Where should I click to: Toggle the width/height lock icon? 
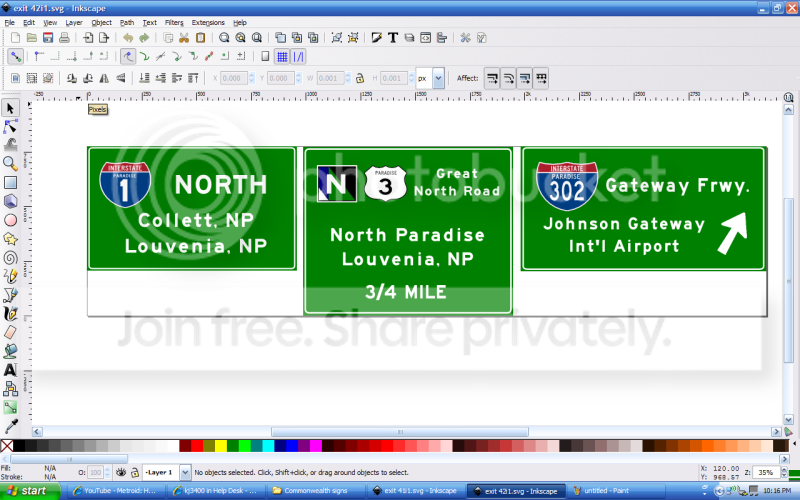coord(360,78)
